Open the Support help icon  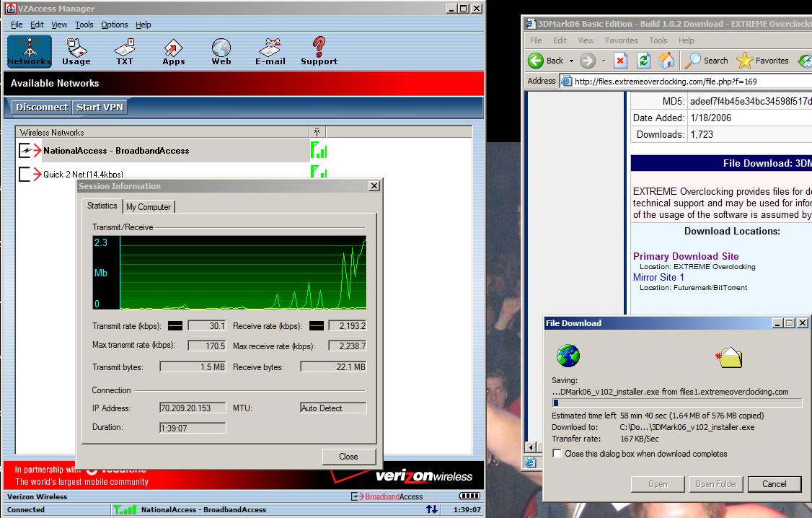pos(319,51)
